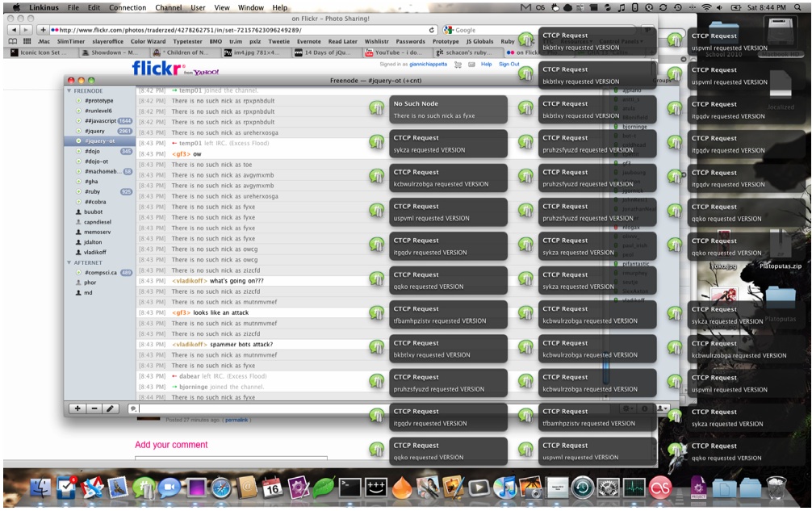Open the gear action icon in Linkinus
The height and width of the screenshot is (511, 812).
pos(627,408)
